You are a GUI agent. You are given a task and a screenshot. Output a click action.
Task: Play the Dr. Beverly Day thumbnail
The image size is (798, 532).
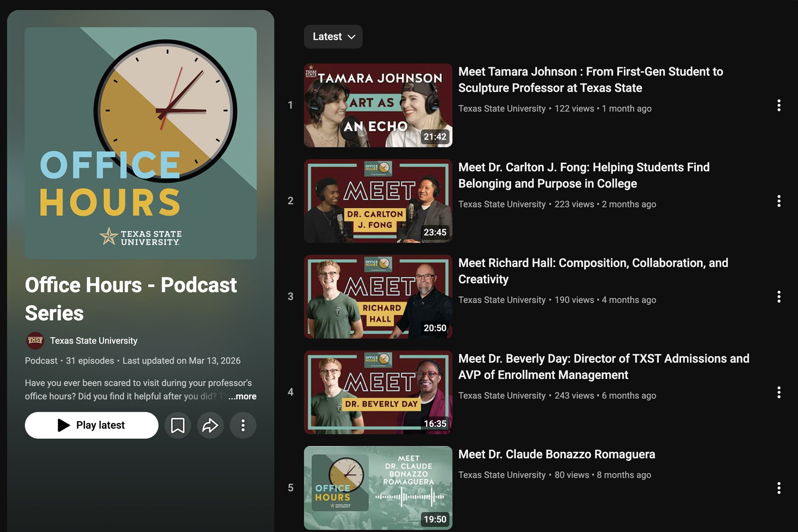pos(378,392)
